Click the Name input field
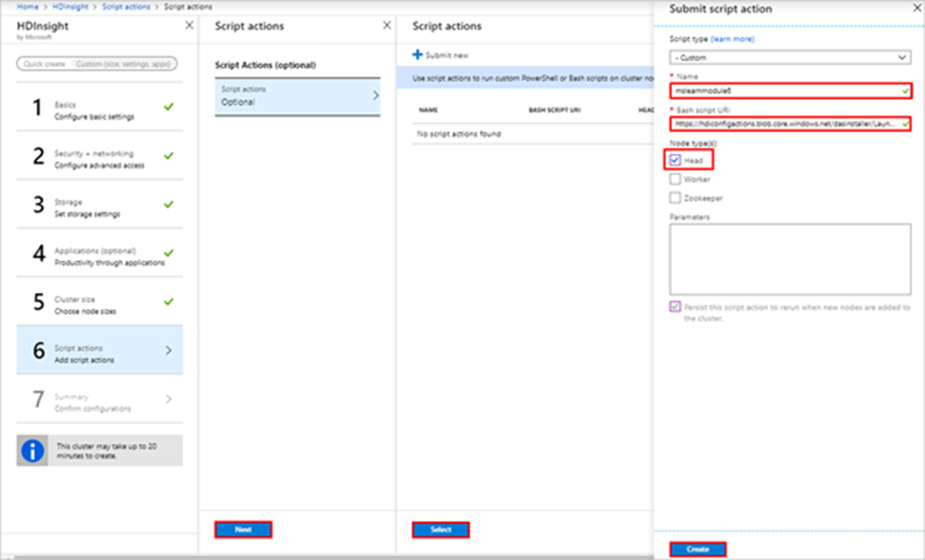The image size is (925, 560). point(790,90)
